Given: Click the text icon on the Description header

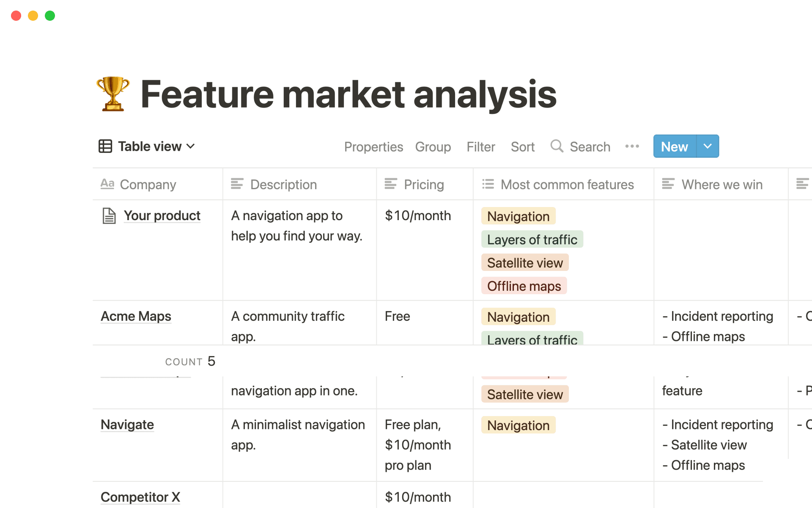Looking at the screenshot, I should click(237, 184).
